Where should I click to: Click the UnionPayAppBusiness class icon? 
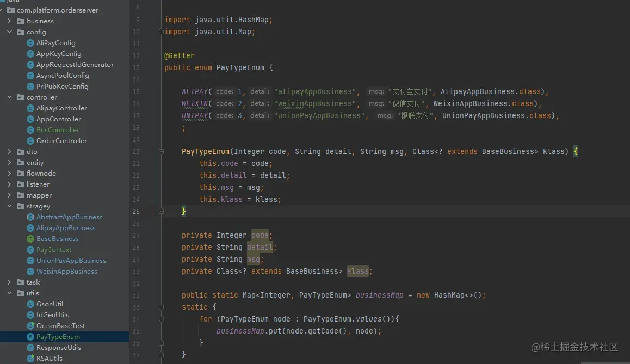30,260
